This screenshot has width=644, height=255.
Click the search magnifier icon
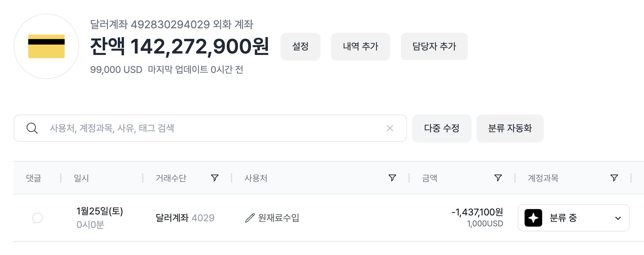(32, 128)
